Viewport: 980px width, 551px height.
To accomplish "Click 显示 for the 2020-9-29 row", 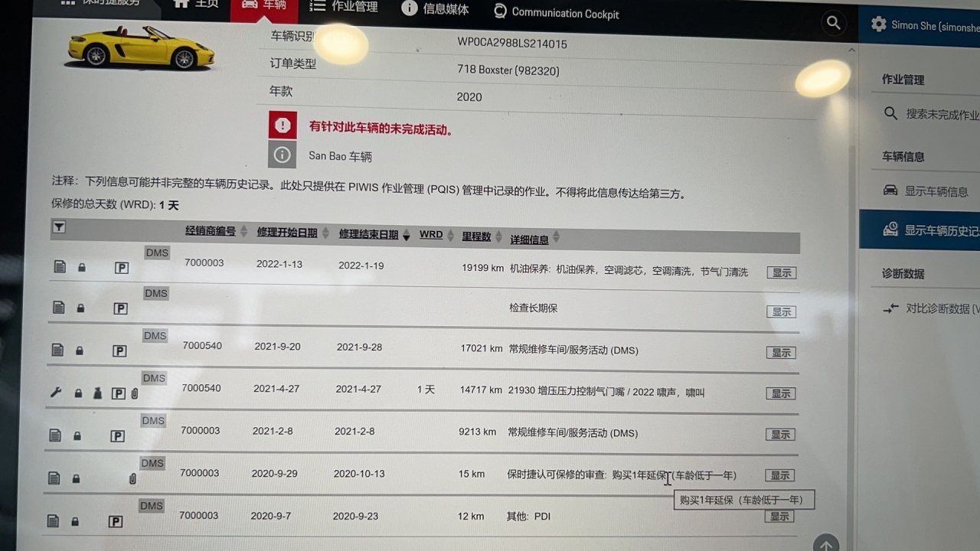I will (780, 475).
